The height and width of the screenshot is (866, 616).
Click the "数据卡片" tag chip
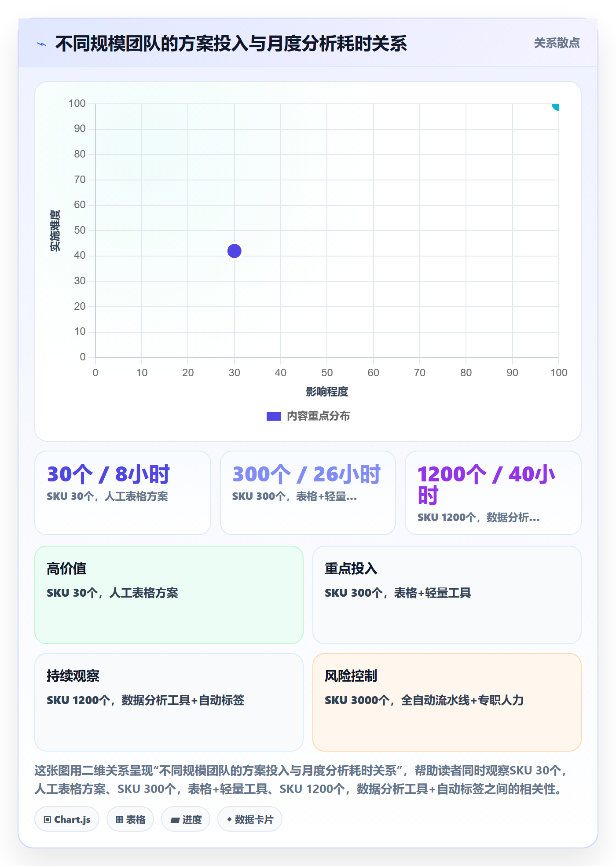(250, 819)
